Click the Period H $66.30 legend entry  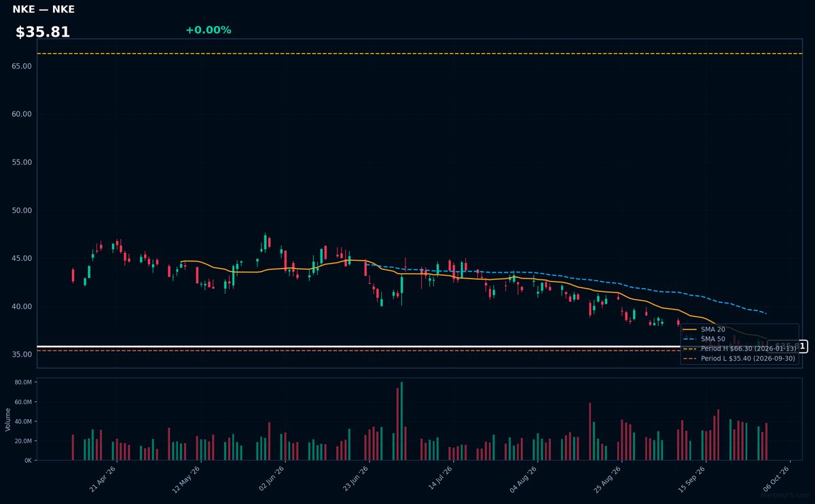(x=739, y=348)
